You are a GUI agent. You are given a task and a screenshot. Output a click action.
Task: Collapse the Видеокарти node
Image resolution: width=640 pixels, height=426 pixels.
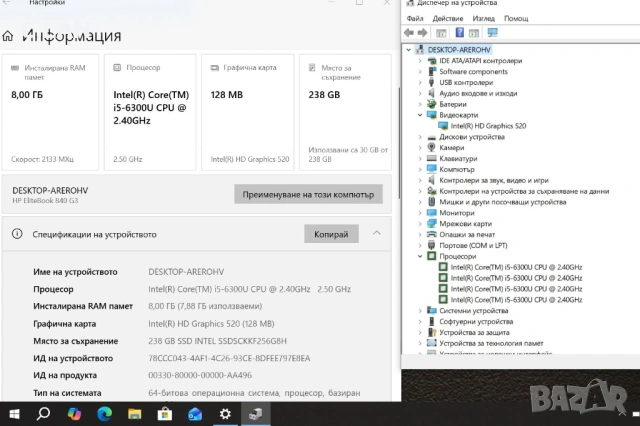click(x=420, y=115)
